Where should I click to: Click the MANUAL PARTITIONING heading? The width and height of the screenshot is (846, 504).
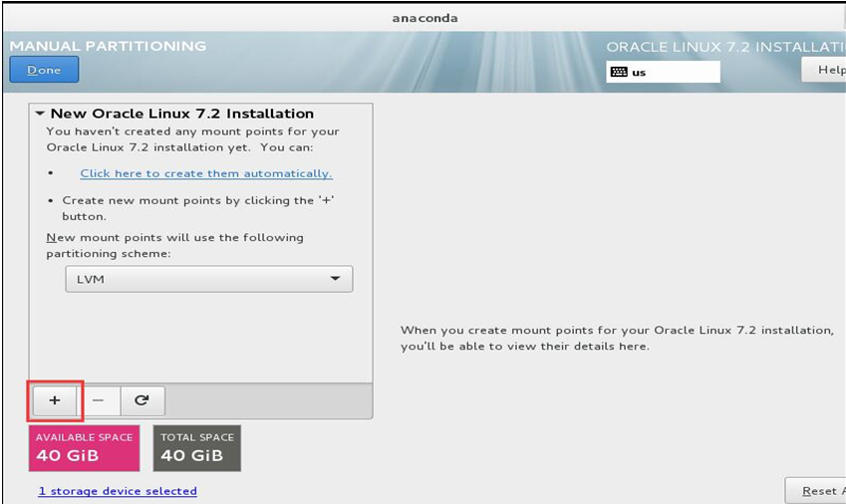108,46
